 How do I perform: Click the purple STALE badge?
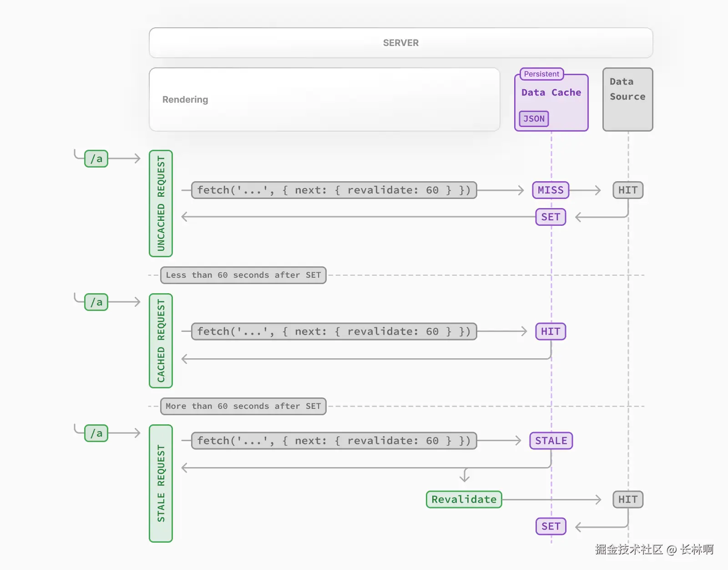pyautogui.click(x=551, y=441)
